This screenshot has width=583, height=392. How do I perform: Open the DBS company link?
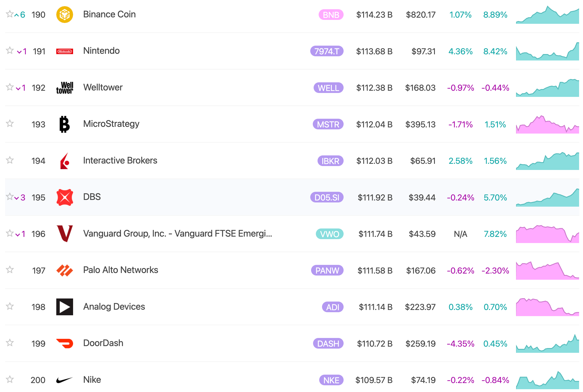92,197
